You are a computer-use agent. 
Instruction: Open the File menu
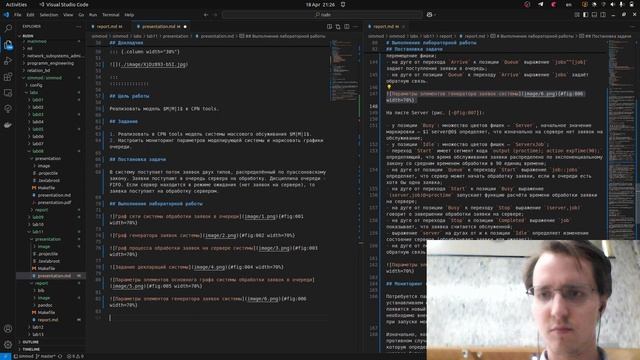point(18,15)
